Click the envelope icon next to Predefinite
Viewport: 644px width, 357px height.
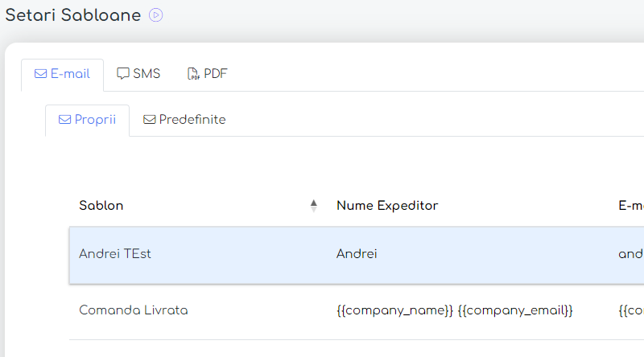[x=150, y=120]
